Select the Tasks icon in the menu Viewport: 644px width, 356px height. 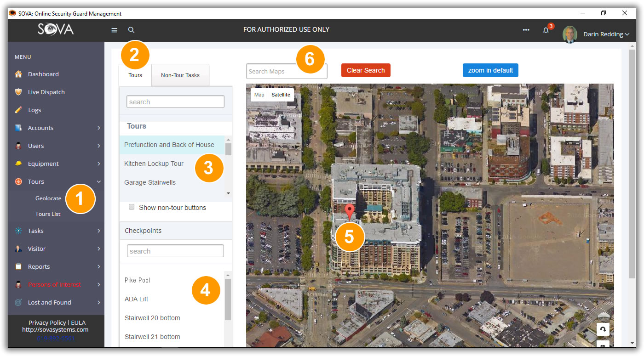[x=18, y=231]
